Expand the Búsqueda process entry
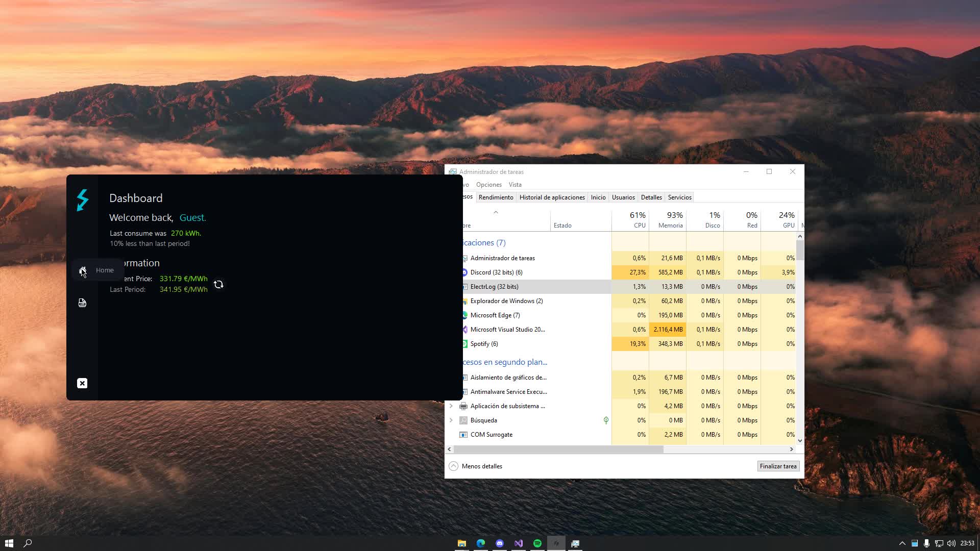 pyautogui.click(x=451, y=420)
